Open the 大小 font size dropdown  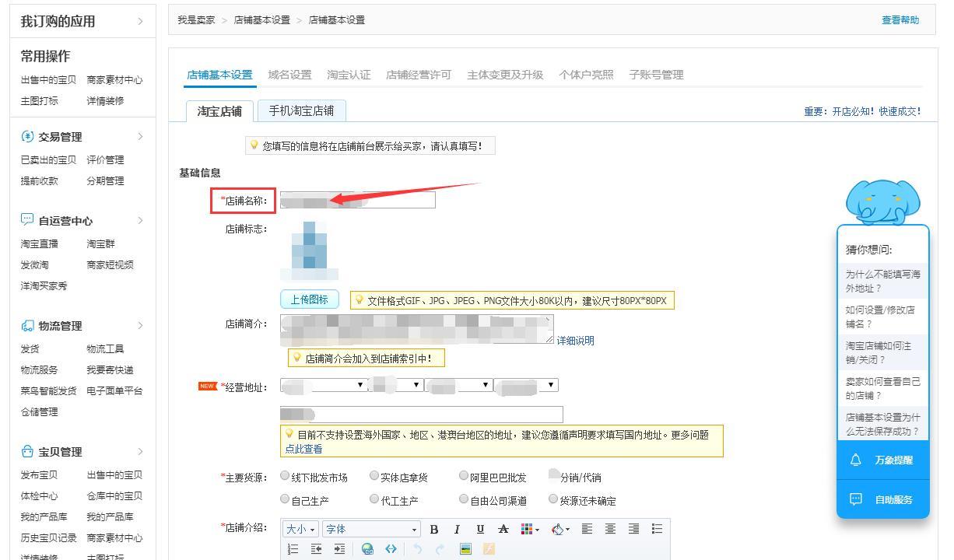point(301,529)
